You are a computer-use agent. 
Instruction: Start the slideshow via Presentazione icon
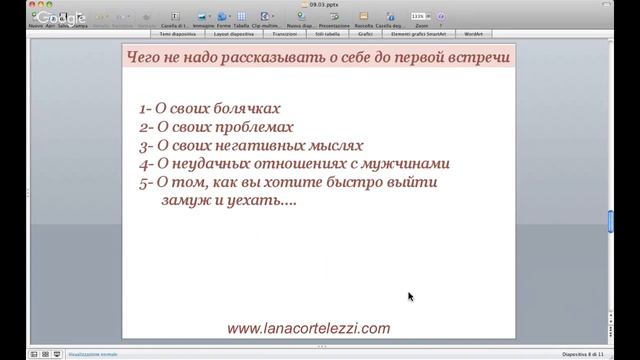[334, 16]
